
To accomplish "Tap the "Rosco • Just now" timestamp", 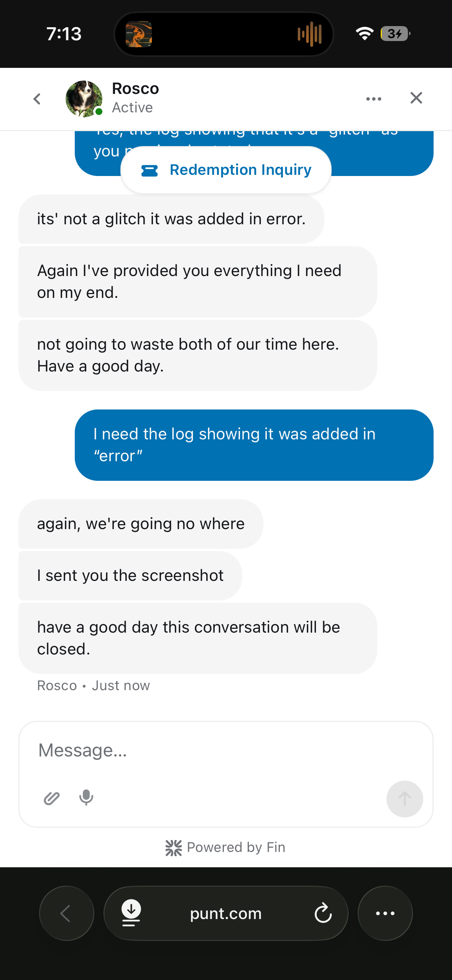I will (94, 686).
